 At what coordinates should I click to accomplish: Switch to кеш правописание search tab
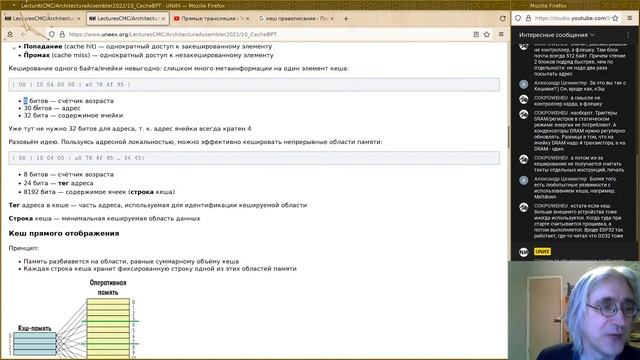[296, 18]
